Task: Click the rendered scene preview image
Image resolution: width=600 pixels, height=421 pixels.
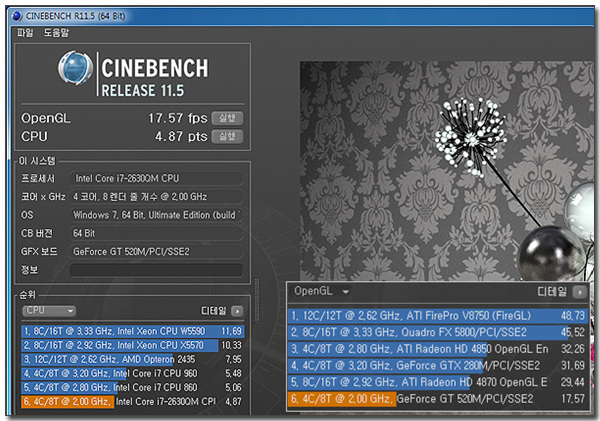Action: tap(447, 171)
